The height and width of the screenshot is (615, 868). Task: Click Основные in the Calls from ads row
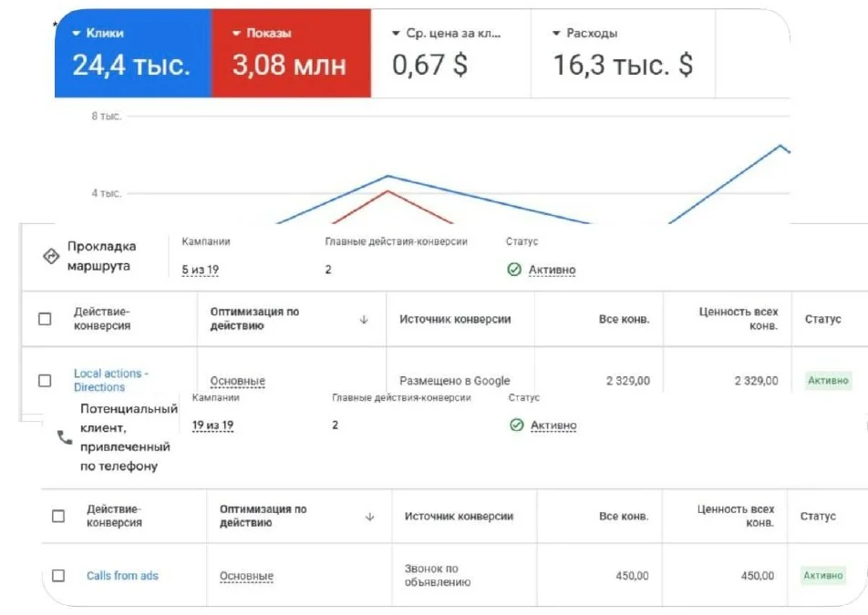[x=246, y=577]
